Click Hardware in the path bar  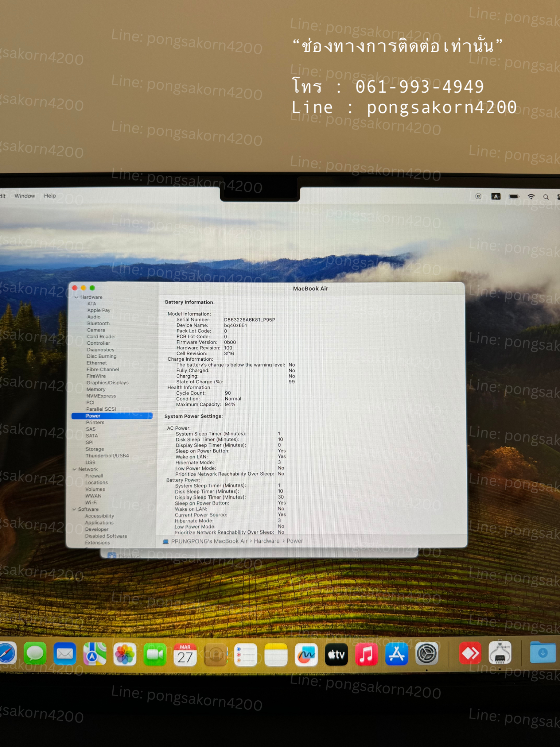pyautogui.click(x=267, y=541)
